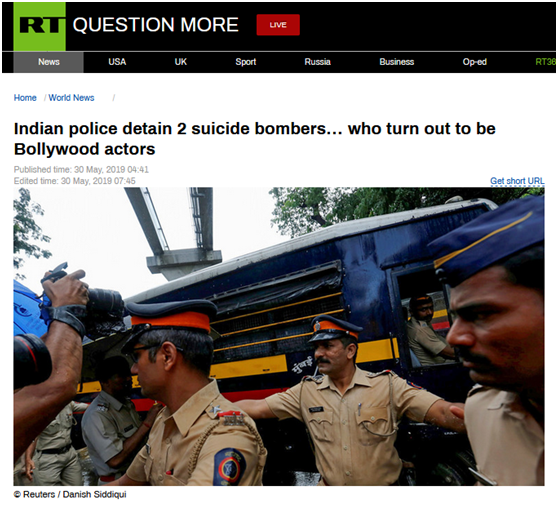The image size is (558, 506).
Task: Click the article headline about Bollywood actors
Action: (x=254, y=139)
